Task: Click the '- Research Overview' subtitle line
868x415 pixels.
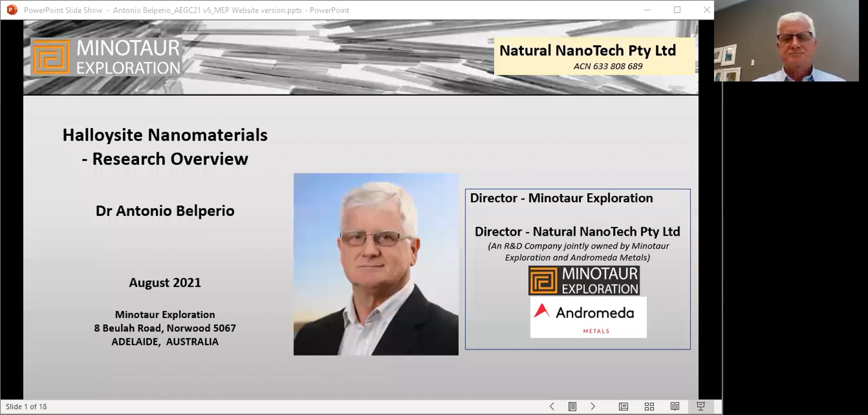Action: 165,159
